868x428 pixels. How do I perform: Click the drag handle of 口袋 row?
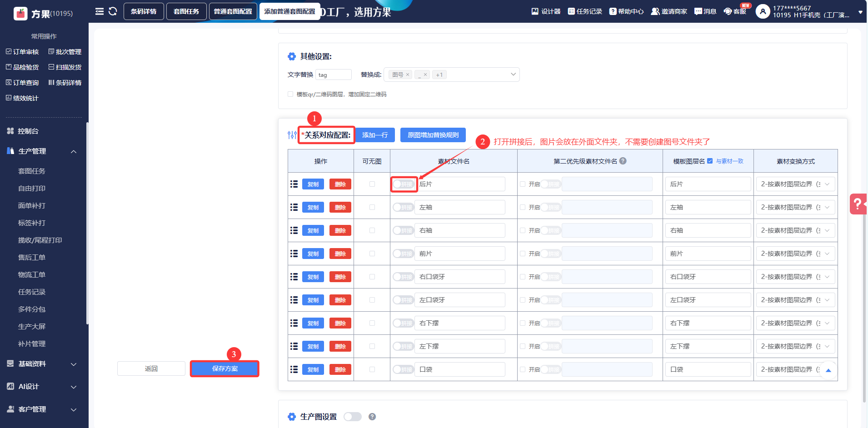click(x=294, y=369)
